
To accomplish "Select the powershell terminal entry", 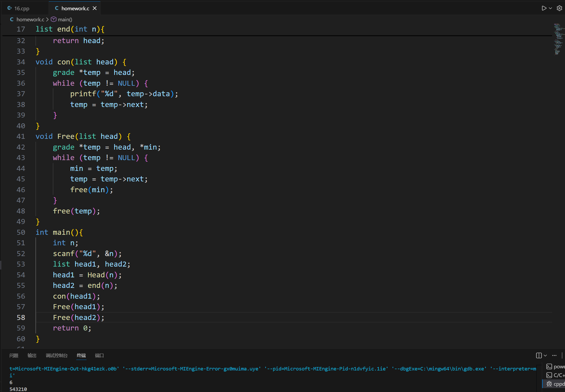I will (556, 366).
